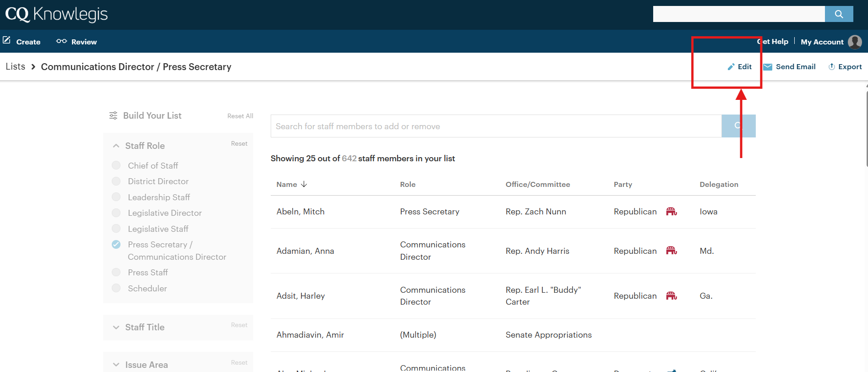Click the CQ Knowlegis logo
Viewport: 868px width, 372px height.
[x=56, y=15]
